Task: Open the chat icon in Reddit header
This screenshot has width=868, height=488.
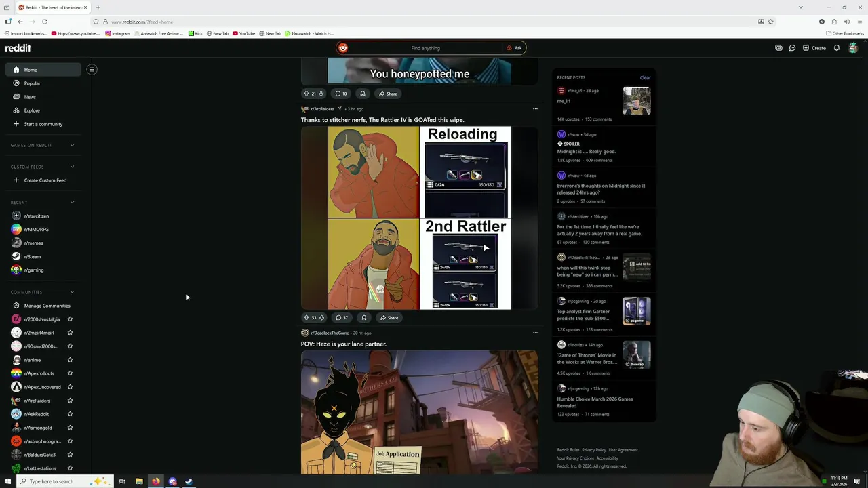Action: 792,48
